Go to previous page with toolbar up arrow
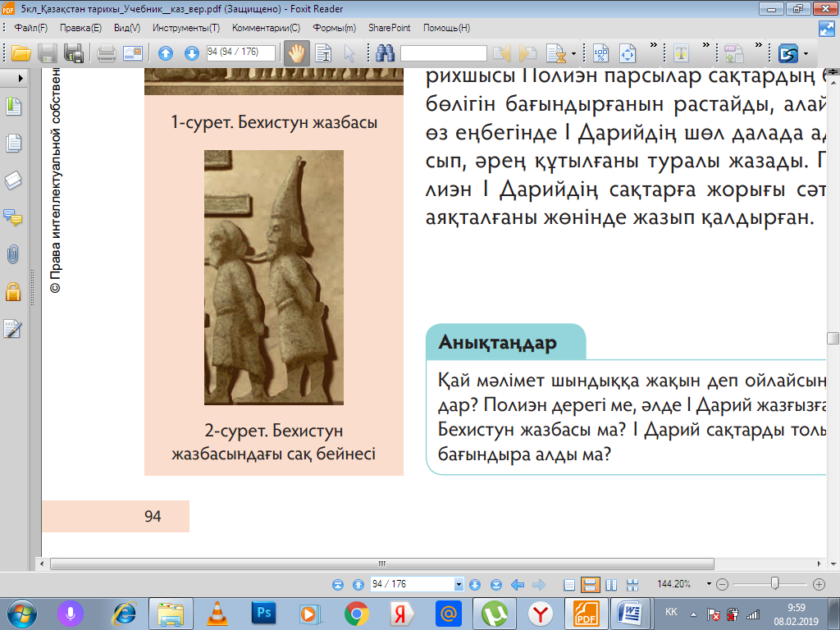 click(x=166, y=53)
